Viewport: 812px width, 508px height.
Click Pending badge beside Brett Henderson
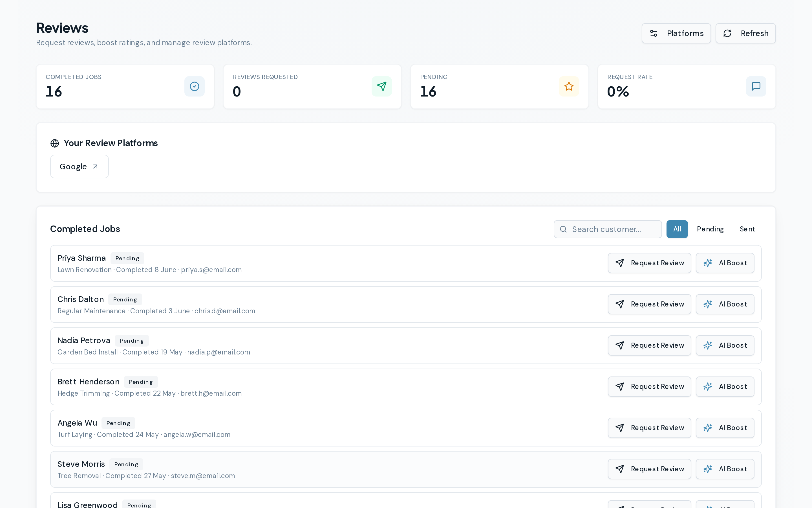pos(141,382)
